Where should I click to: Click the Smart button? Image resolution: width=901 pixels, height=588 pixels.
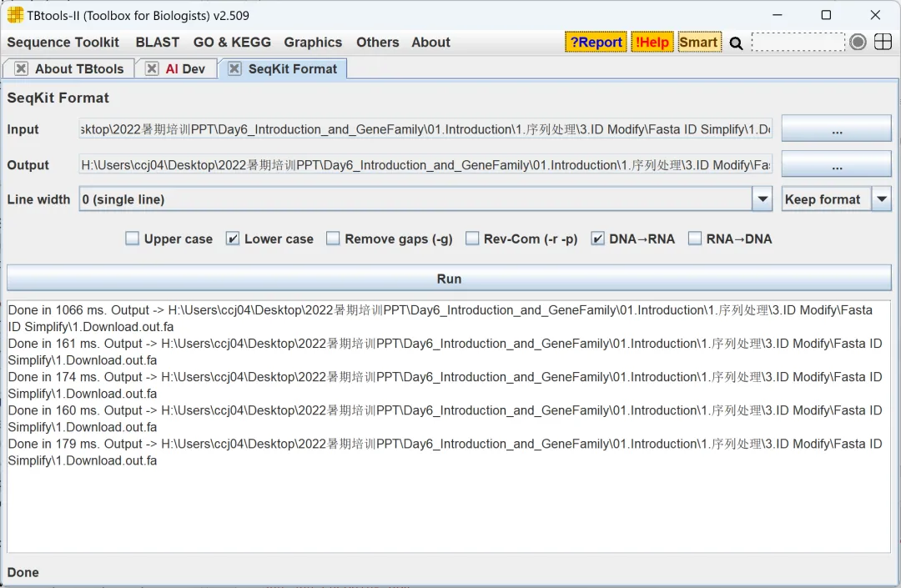click(699, 42)
